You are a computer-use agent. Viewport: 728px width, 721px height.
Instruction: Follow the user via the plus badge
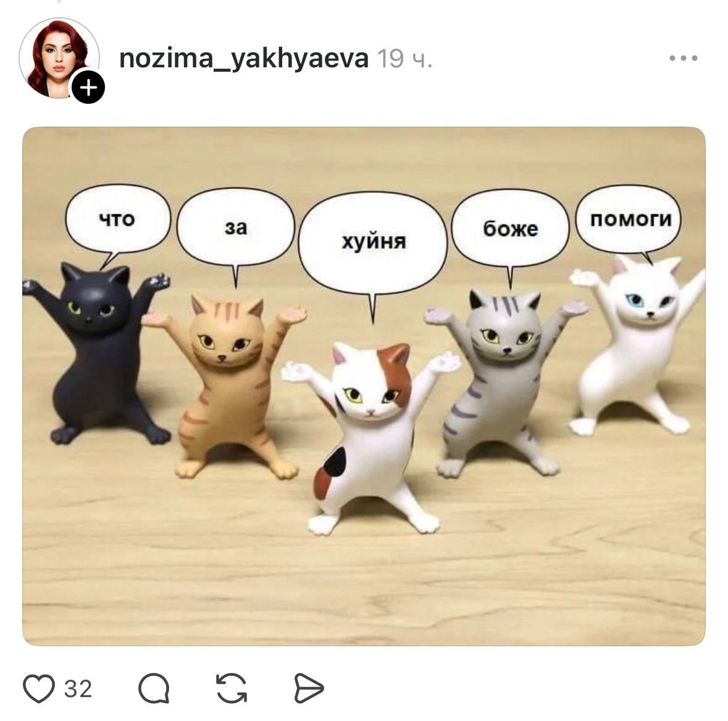point(88,87)
